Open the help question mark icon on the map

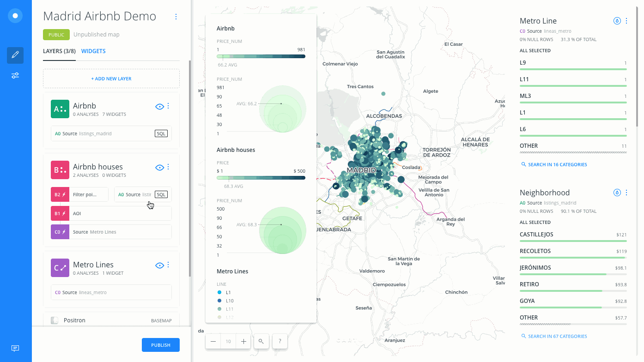click(279, 341)
